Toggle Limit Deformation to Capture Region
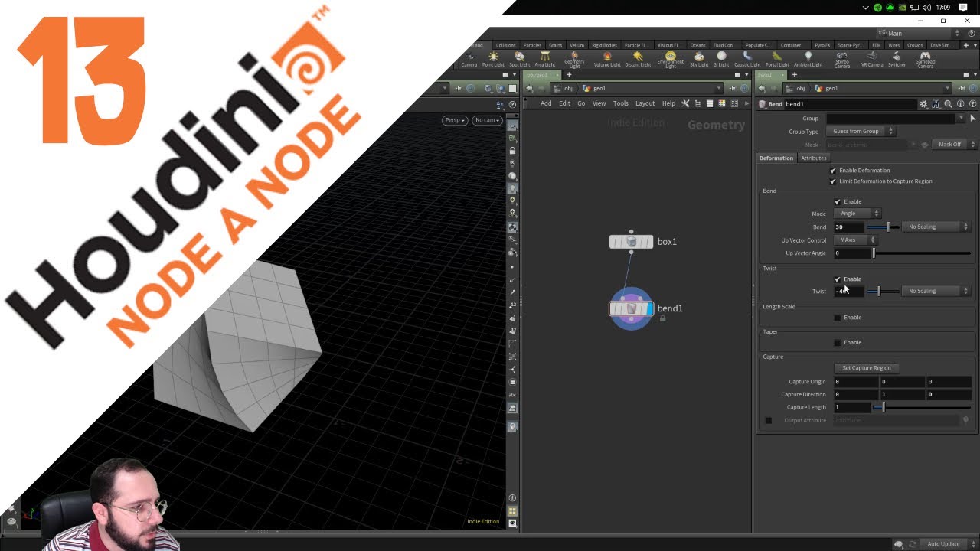The height and width of the screenshot is (551, 980). [833, 181]
